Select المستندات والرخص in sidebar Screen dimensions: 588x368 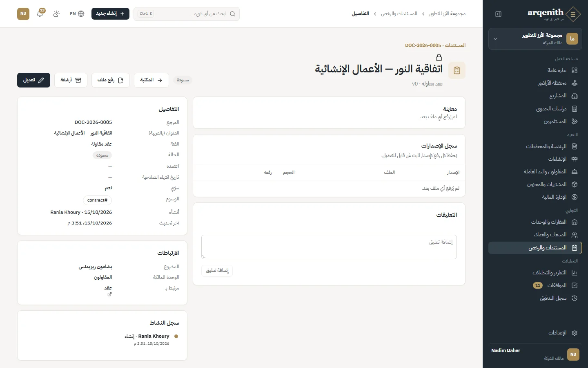click(535, 248)
